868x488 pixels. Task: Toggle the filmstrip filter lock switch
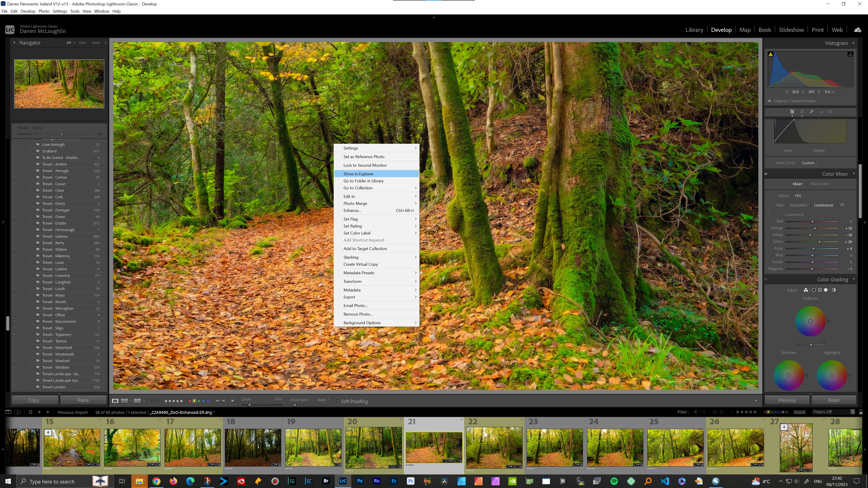click(861, 412)
